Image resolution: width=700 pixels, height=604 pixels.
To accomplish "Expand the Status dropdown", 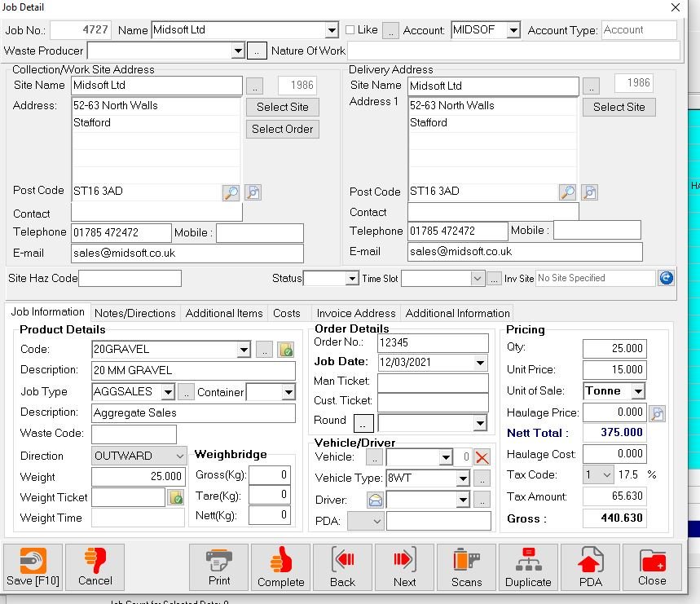I will (352, 279).
